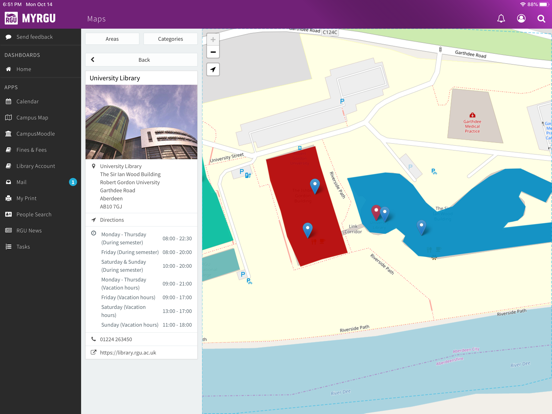This screenshot has width=552, height=414.
Task: Select rightmost blue pin on blue building
Action: [421, 227]
